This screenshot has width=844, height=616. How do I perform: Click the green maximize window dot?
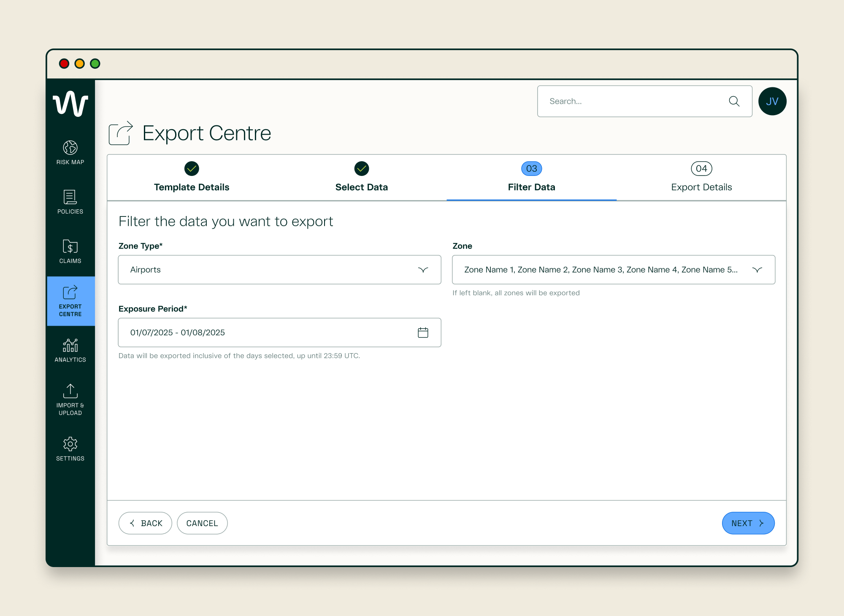click(95, 63)
